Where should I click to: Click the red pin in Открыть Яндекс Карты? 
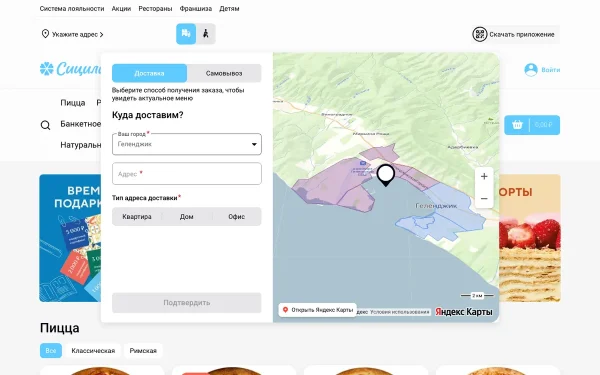pos(285,310)
